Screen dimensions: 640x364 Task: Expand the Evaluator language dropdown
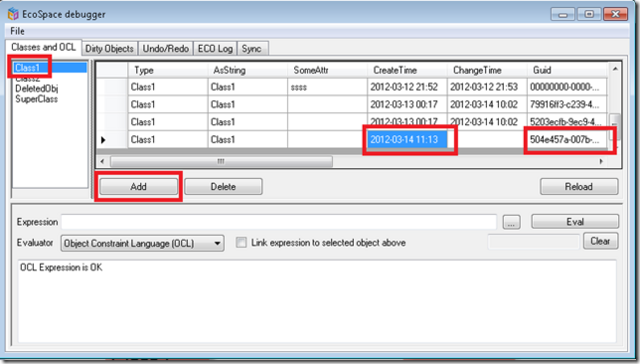[x=218, y=244]
